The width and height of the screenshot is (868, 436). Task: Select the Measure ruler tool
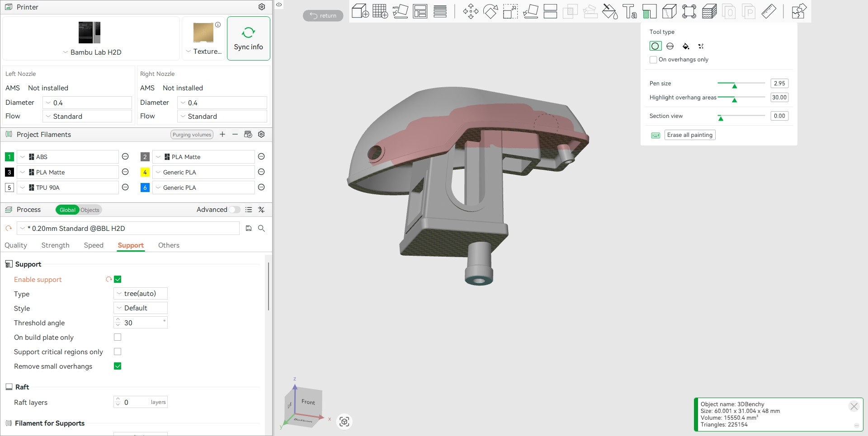click(x=769, y=11)
